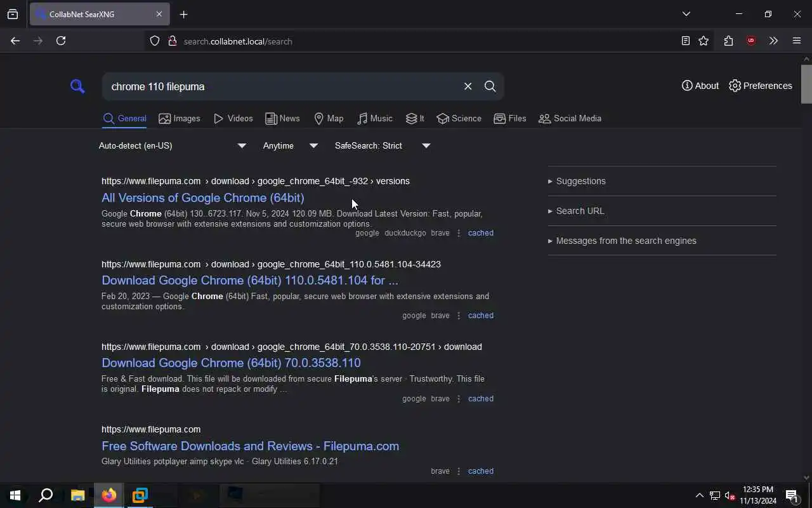Clear the search query with X icon
This screenshot has height=508, width=812.
tap(468, 86)
